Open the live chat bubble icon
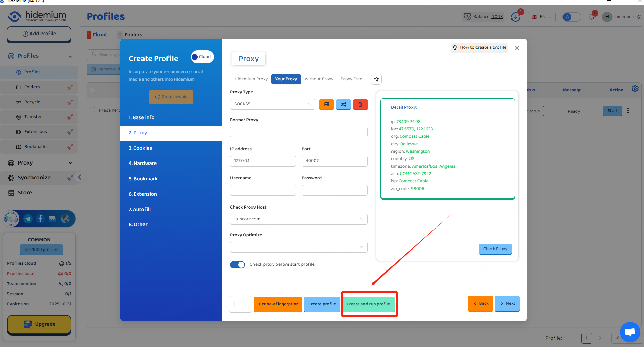644x347 pixels. click(630, 332)
